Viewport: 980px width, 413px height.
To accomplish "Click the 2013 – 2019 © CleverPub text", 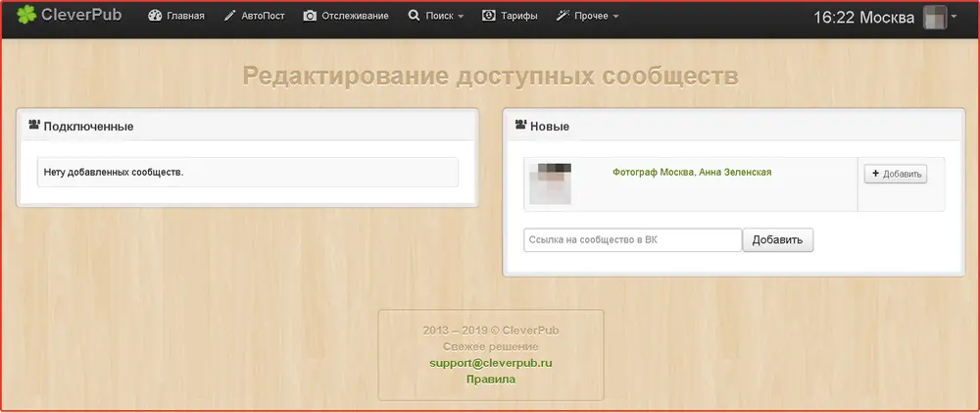I will [491, 331].
